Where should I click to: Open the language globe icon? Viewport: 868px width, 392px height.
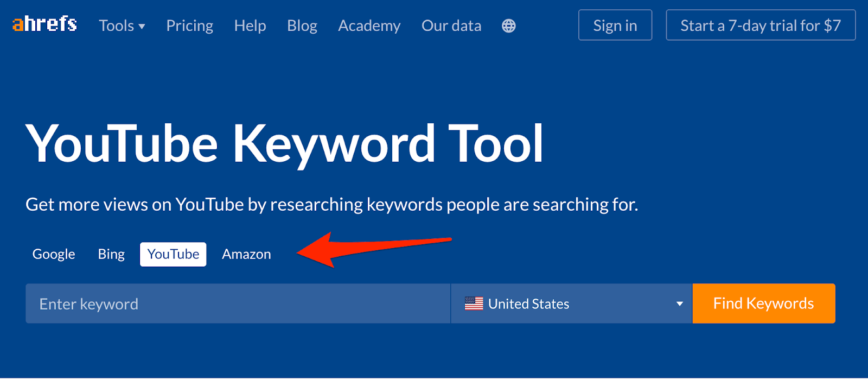coord(509,26)
